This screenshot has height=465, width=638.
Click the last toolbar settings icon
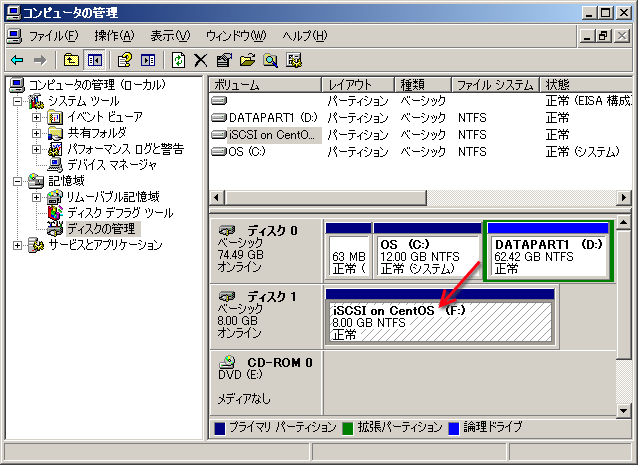tap(294, 61)
